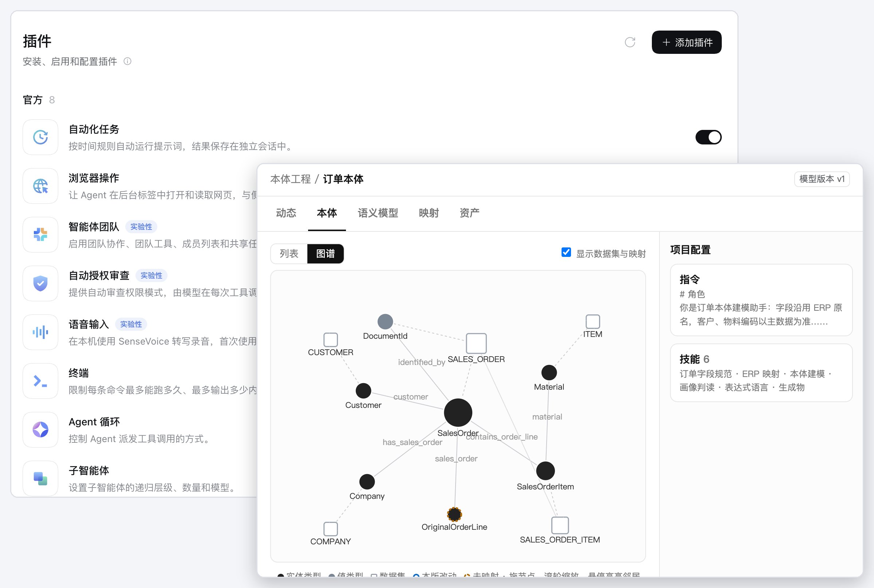Click the 自动授权审查 shield icon
The image size is (874, 588).
(40, 283)
